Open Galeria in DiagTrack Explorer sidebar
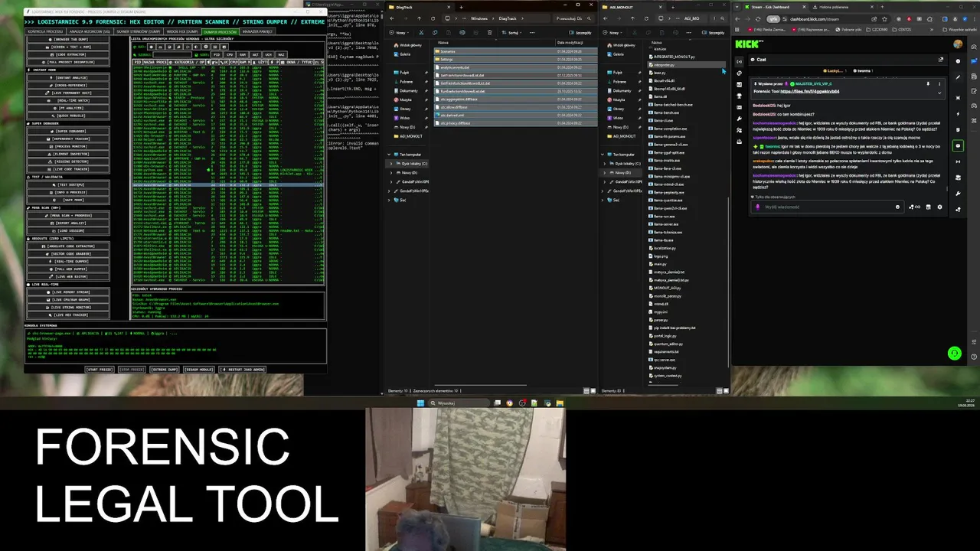 tap(405, 54)
